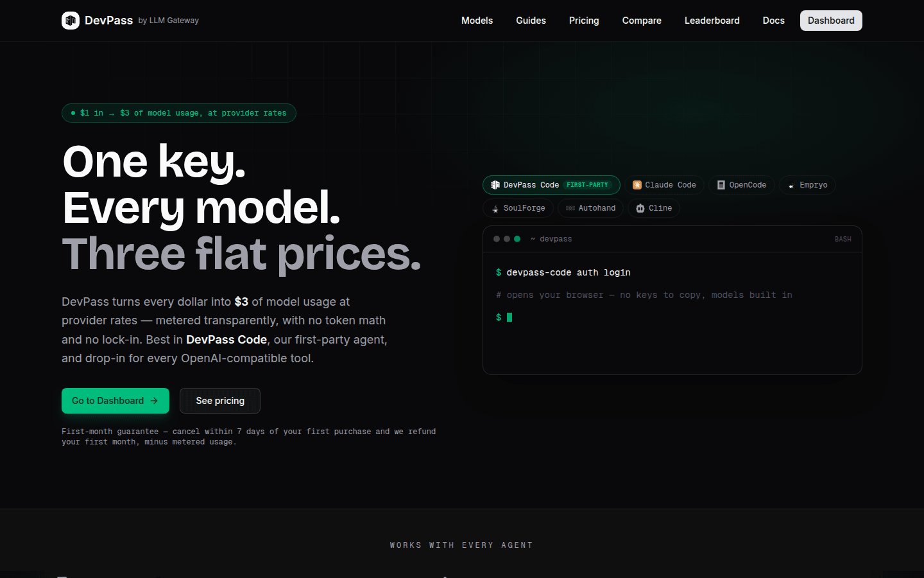This screenshot has width=924, height=578.
Task: Click the 'WORKS WITH EVERY AGENT' heading
Action: click(x=461, y=545)
